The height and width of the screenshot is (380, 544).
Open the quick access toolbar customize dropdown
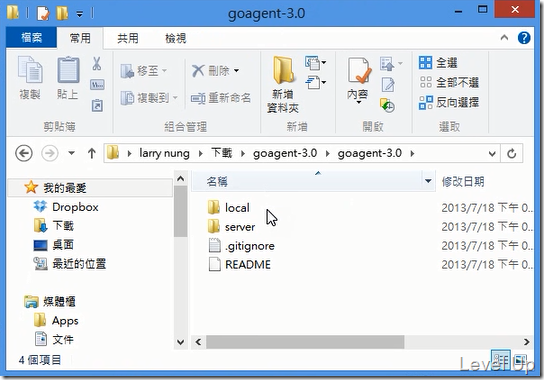80,14
